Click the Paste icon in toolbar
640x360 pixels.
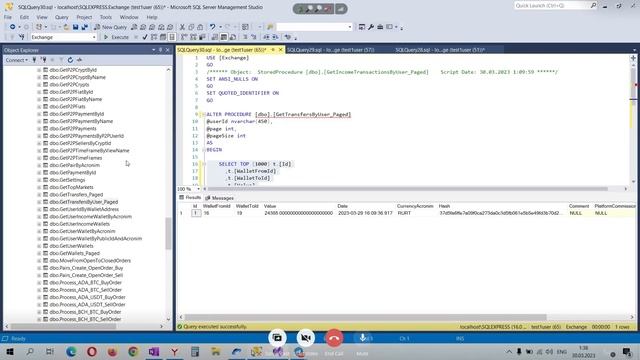(200, 27)
